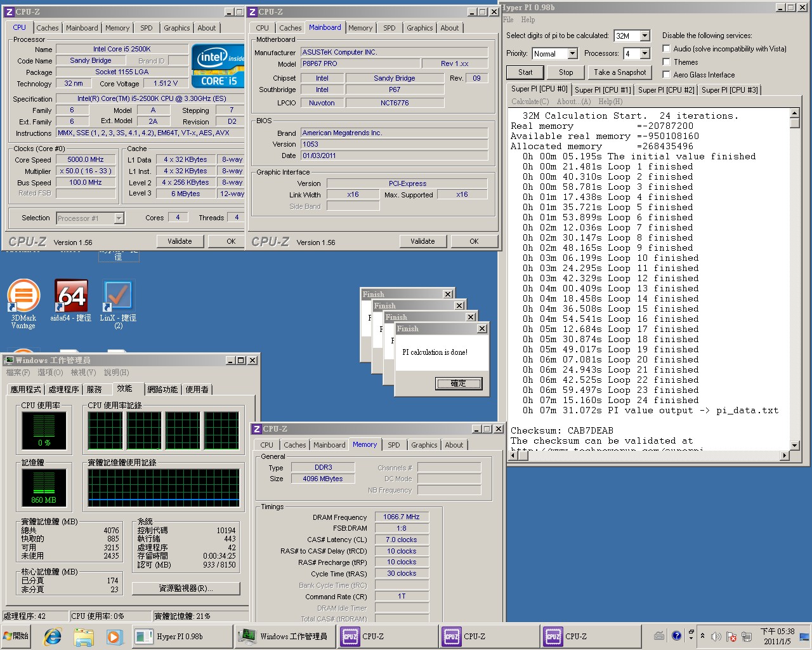Click Validate in CPU-Z Mainboard window
The width and height of the screenshot is (812, 650).
pyautogui.click(x=422, y=241)
